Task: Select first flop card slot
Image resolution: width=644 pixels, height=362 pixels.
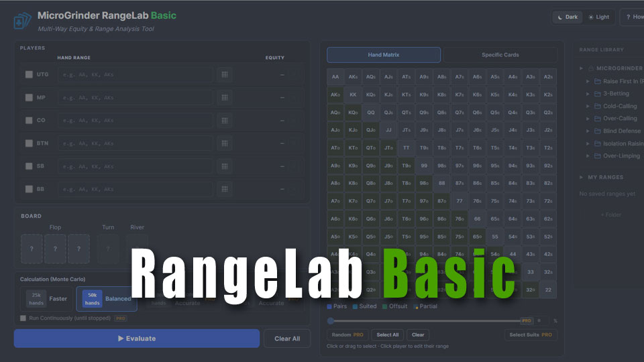Action: 32,249
